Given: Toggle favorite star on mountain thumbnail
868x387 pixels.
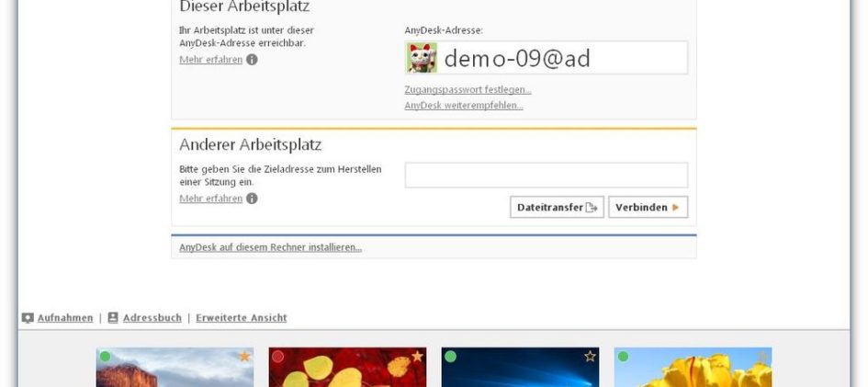Looking at the screenshot, I should 244,357.
